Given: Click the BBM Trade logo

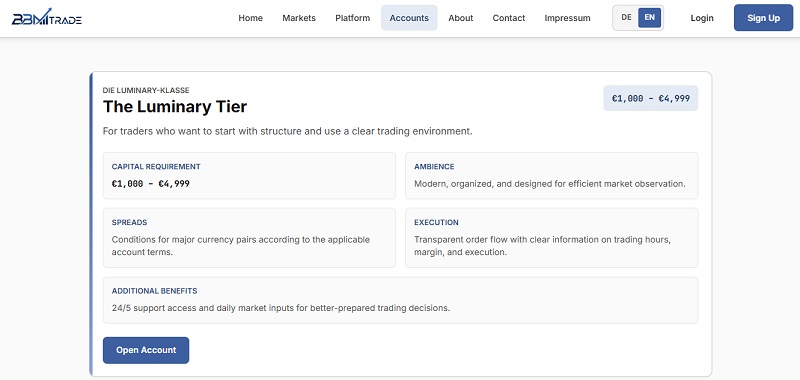Looking at the screenshot, I should coord(47,18).
